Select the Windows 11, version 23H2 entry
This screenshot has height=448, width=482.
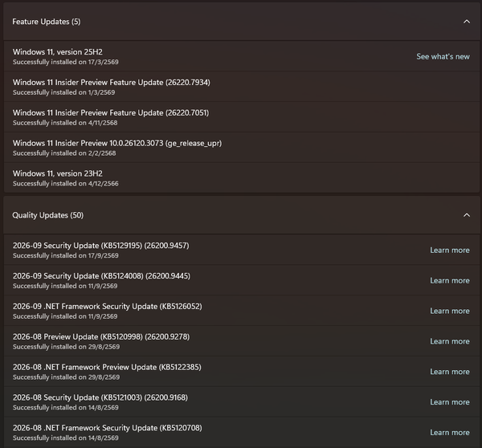[x=242, y=178]
